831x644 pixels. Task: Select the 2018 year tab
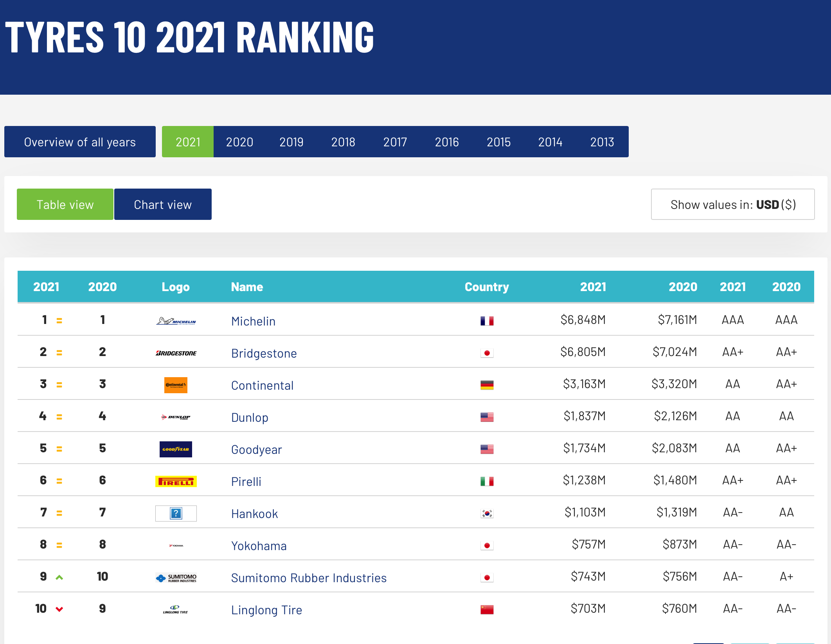pyautogui.click(x=343, y=142)
